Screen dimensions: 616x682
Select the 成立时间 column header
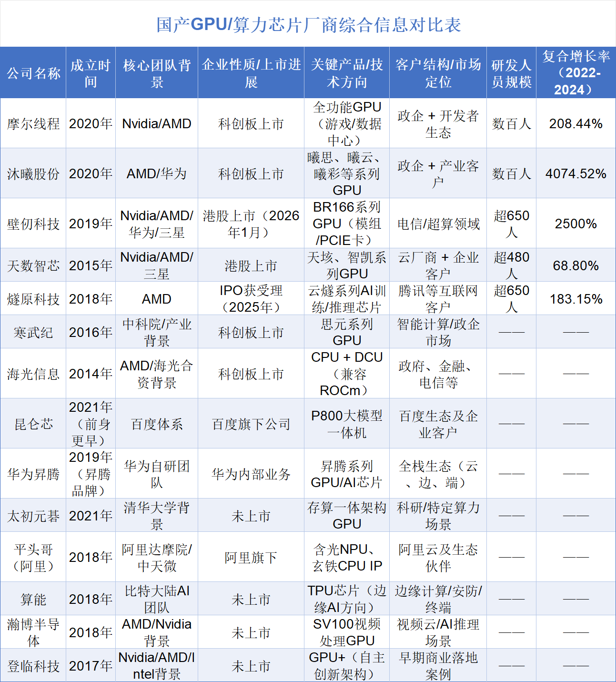click(x=91, y=73)
